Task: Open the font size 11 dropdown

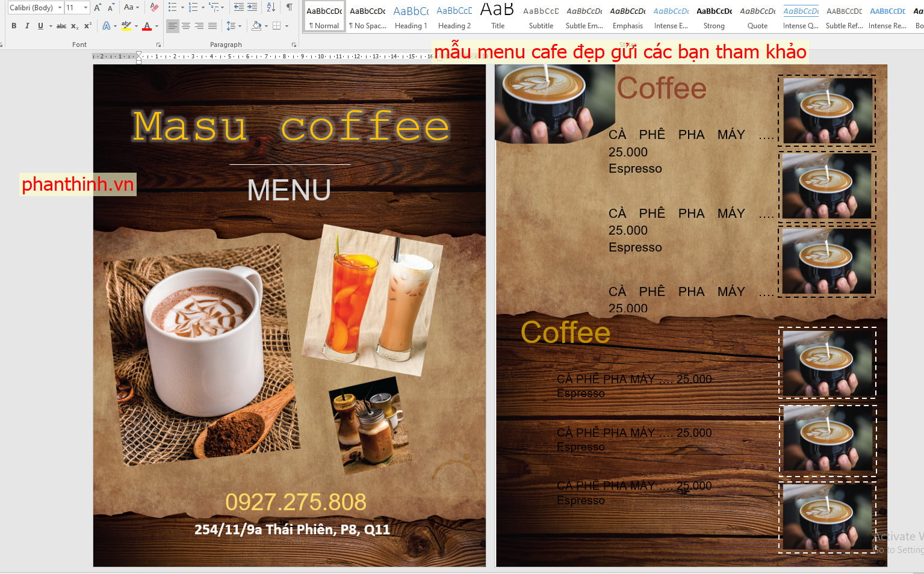Action: pyautogui.click(x=86, y=8)
